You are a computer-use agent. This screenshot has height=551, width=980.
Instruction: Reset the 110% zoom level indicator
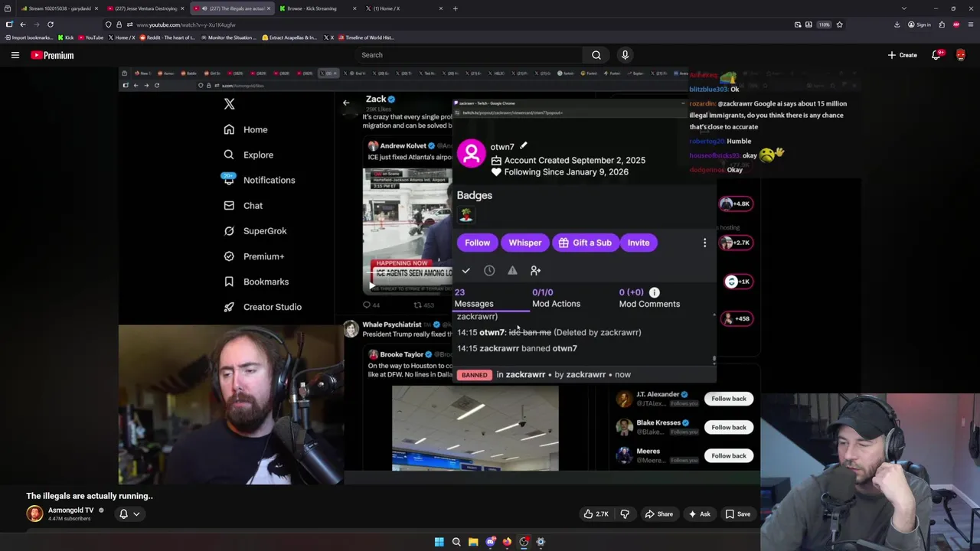(x=824, y=24)
